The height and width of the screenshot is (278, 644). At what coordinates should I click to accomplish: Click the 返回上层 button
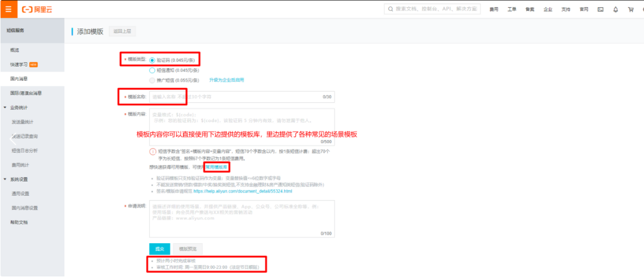(122, 31)
